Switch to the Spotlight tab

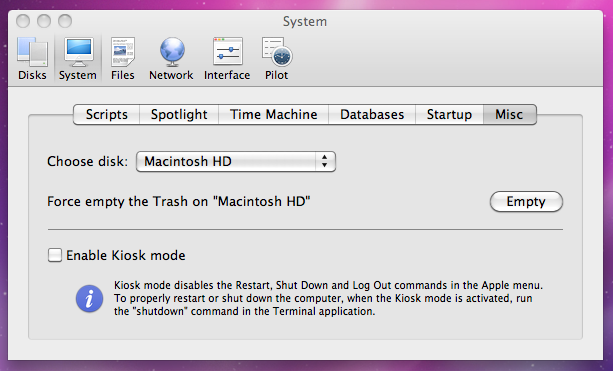179,115
